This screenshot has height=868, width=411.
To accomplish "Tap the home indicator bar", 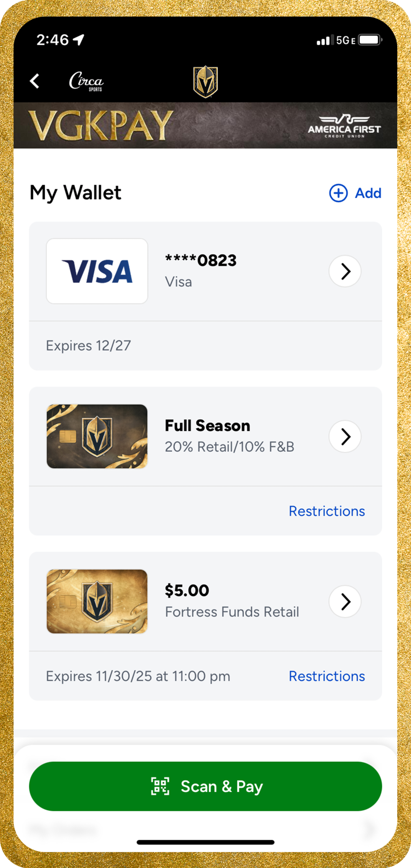I will (x=205, y=842).
